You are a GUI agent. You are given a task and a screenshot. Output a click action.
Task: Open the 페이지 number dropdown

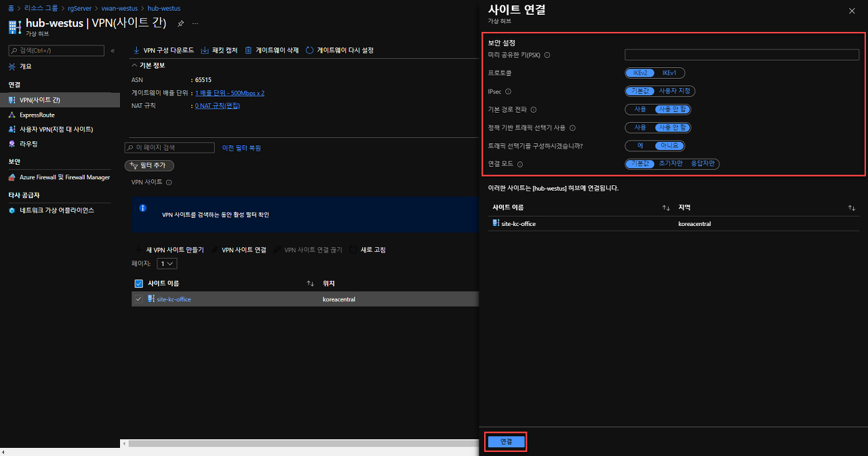[x=167, y=263]
